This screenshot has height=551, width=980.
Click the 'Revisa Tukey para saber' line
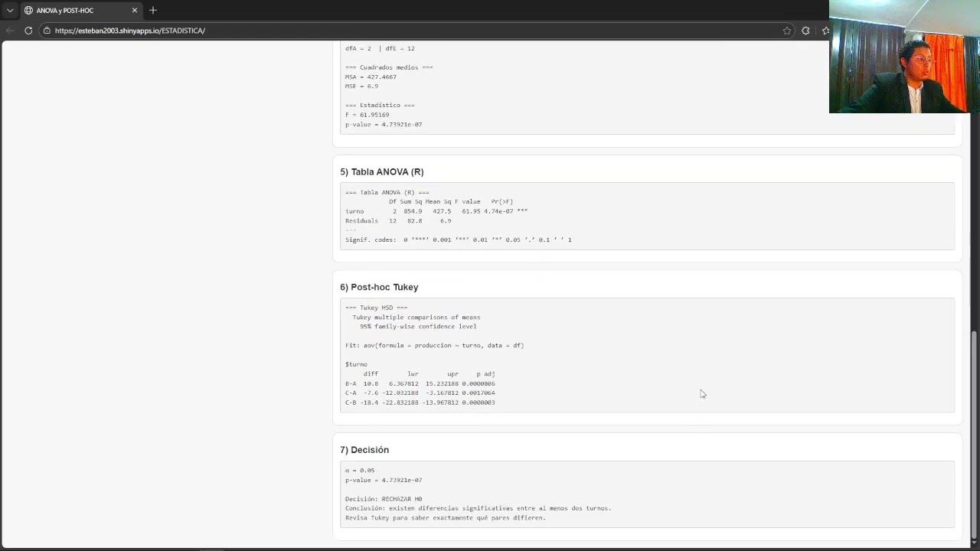[446, 518]
